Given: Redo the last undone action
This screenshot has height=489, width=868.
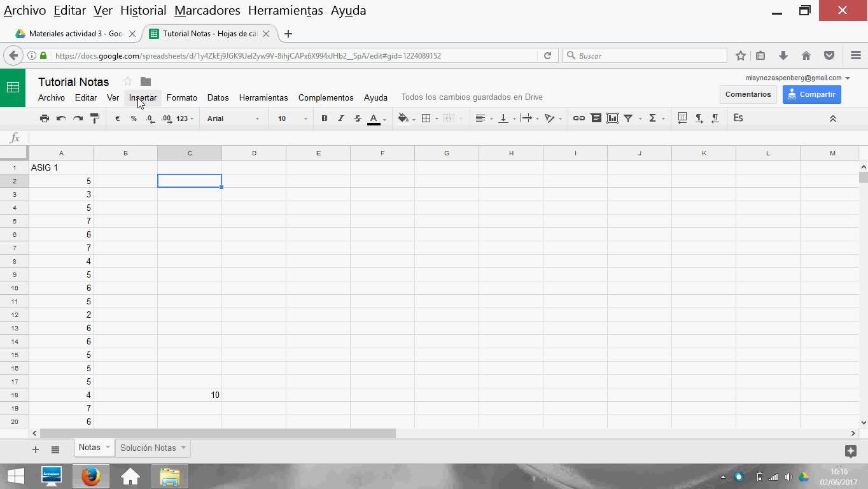Looking at the screenshot, I should coord(78,118).
